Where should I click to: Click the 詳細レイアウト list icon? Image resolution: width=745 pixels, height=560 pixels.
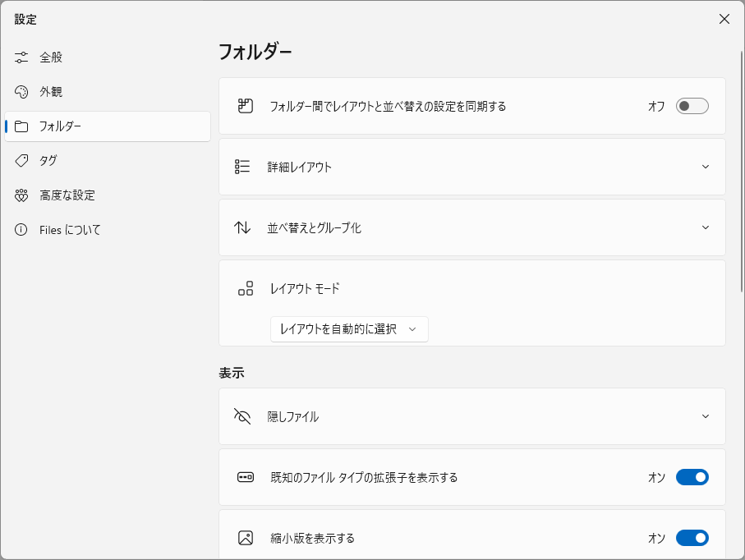(242, 167)
